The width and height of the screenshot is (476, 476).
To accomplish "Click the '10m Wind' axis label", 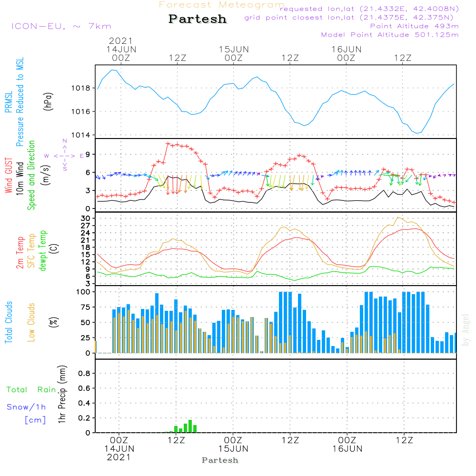I will (20, 178).
